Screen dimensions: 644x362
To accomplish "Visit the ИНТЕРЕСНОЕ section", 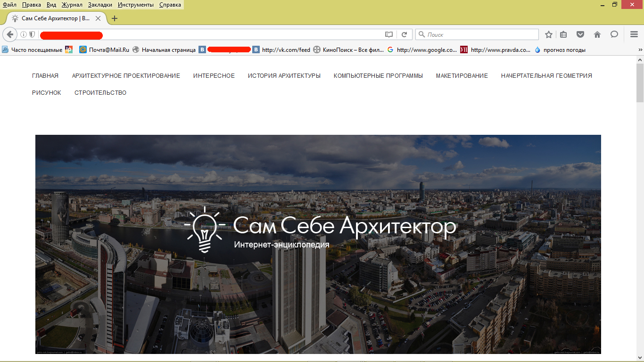I will point(214,76).
